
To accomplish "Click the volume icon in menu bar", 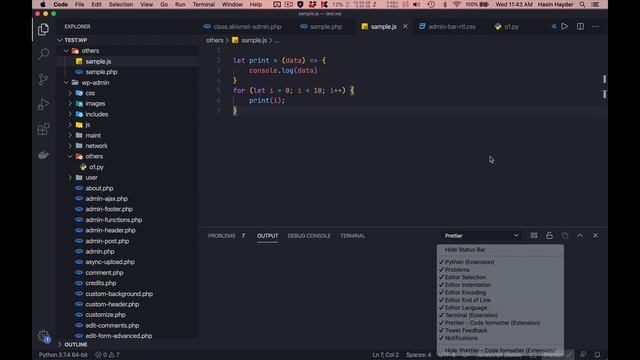I will [x=416, y=4].
